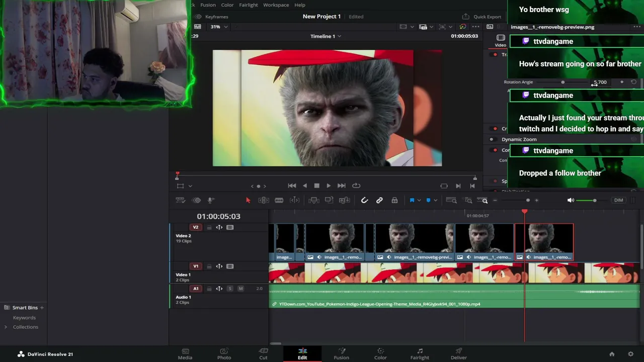Toggle Position Lock padlock
Viewport: 644px width, 362px height.
coord(394,200)
